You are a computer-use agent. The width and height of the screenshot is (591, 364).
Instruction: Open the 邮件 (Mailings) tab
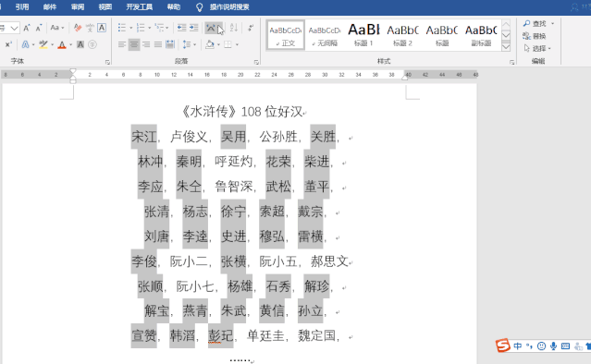(50, 7)
